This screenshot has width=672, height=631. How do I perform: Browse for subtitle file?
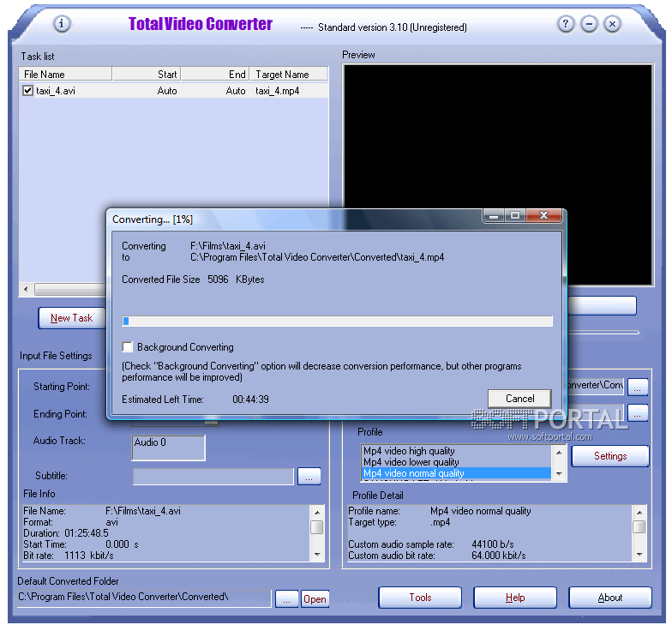[x=309, y=477]
